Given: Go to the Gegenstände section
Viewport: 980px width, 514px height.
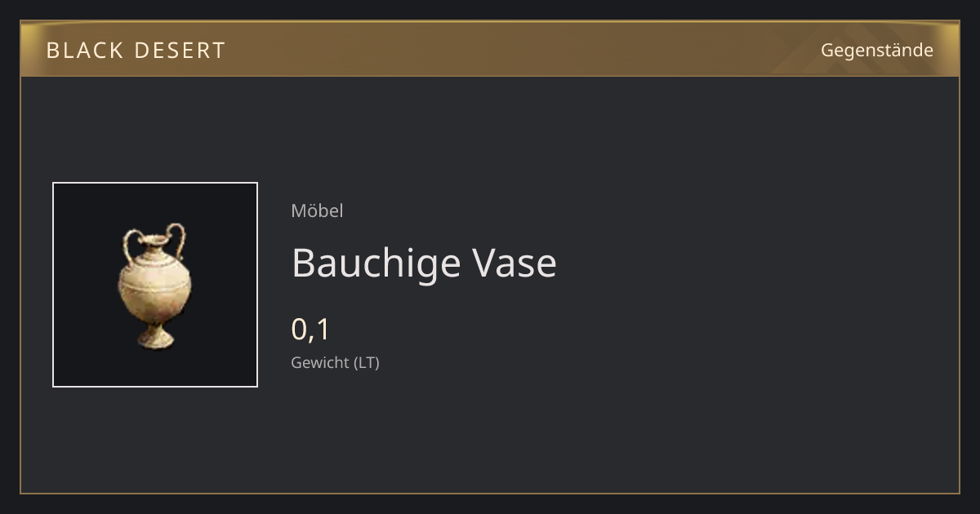Looking at the screenshot, I should [x=877, y=50].
